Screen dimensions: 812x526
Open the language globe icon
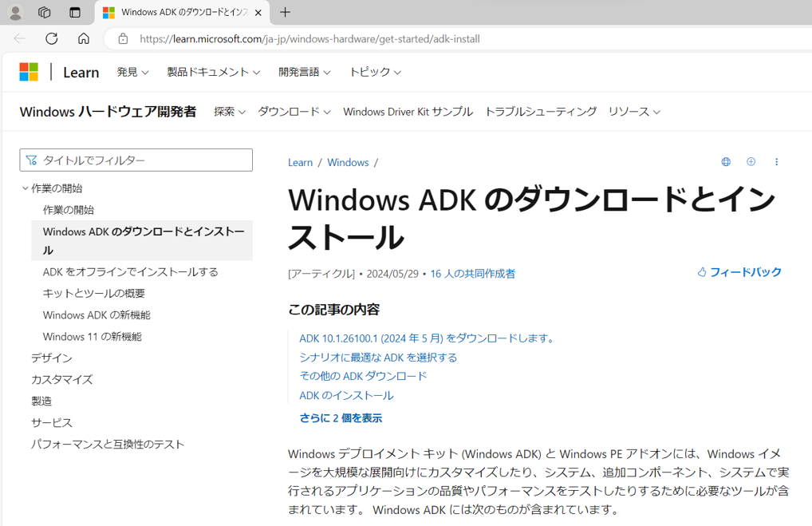[x=726, y=162]
